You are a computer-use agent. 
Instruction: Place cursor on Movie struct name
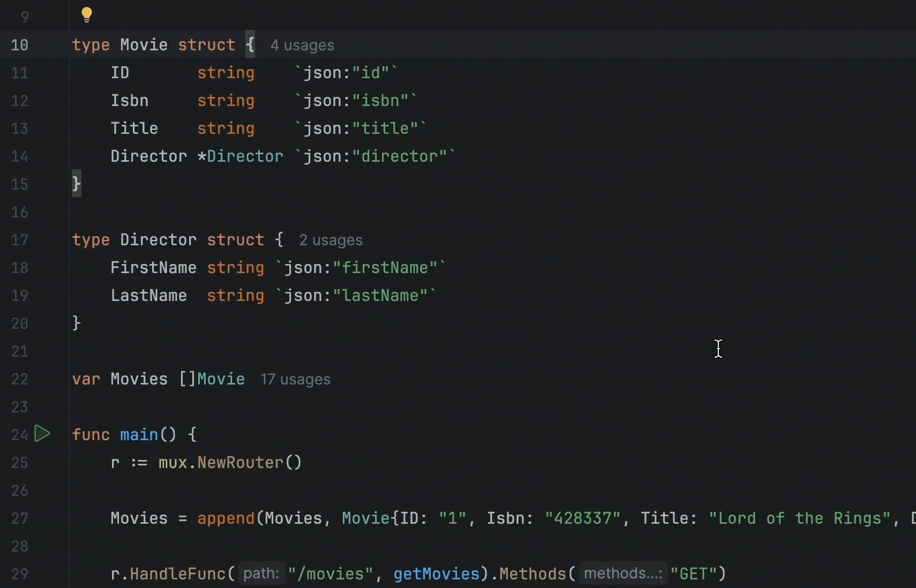[144, 45]
